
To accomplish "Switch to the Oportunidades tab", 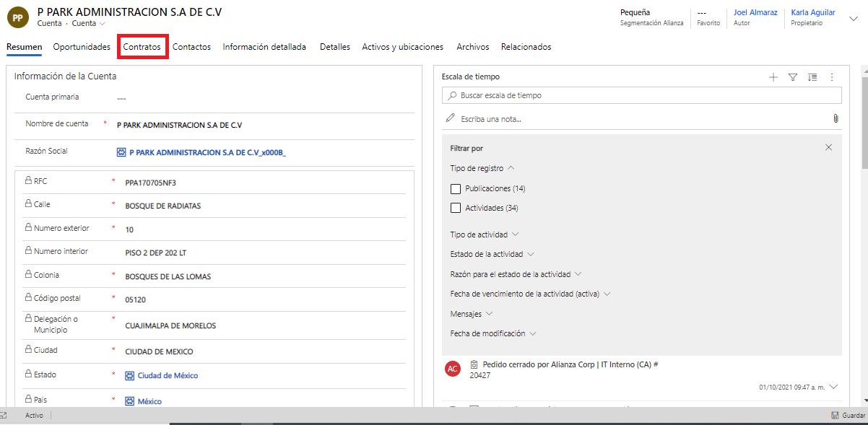I will point(82,47).
